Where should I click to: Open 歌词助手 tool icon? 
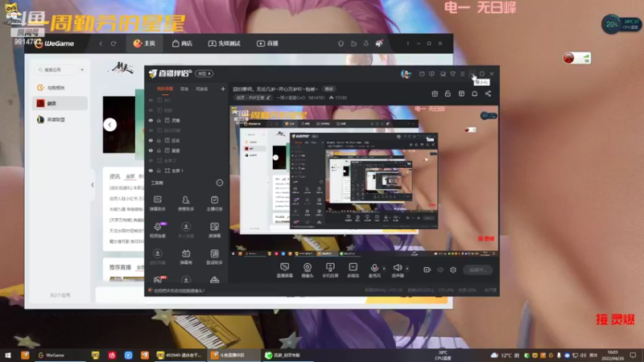pos(214,257)
